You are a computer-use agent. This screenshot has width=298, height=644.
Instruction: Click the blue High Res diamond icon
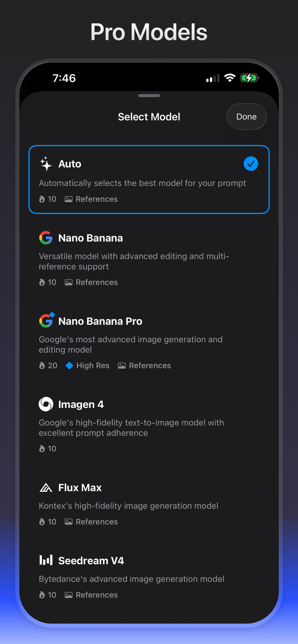pos(69,366)
